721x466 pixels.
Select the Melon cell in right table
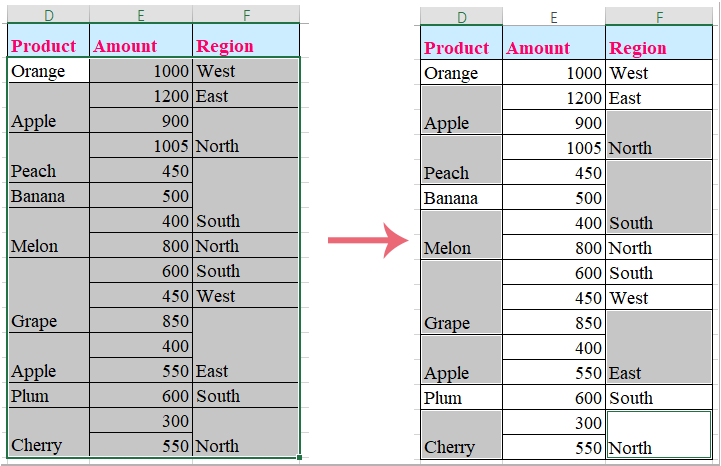[461, 236]
